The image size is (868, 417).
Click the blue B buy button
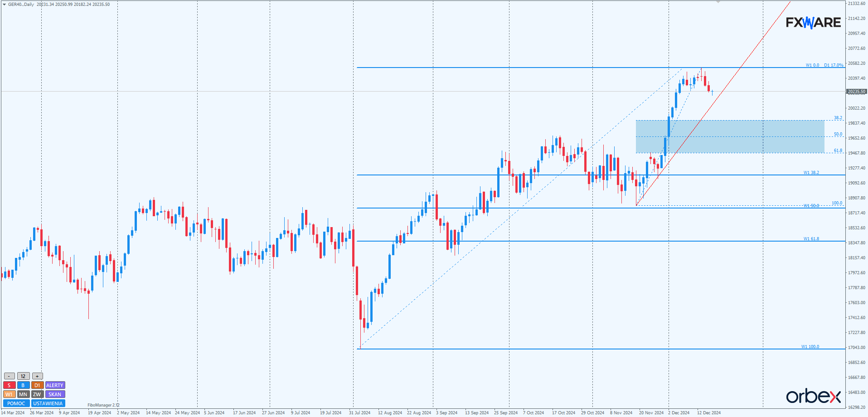pos(23,385)
